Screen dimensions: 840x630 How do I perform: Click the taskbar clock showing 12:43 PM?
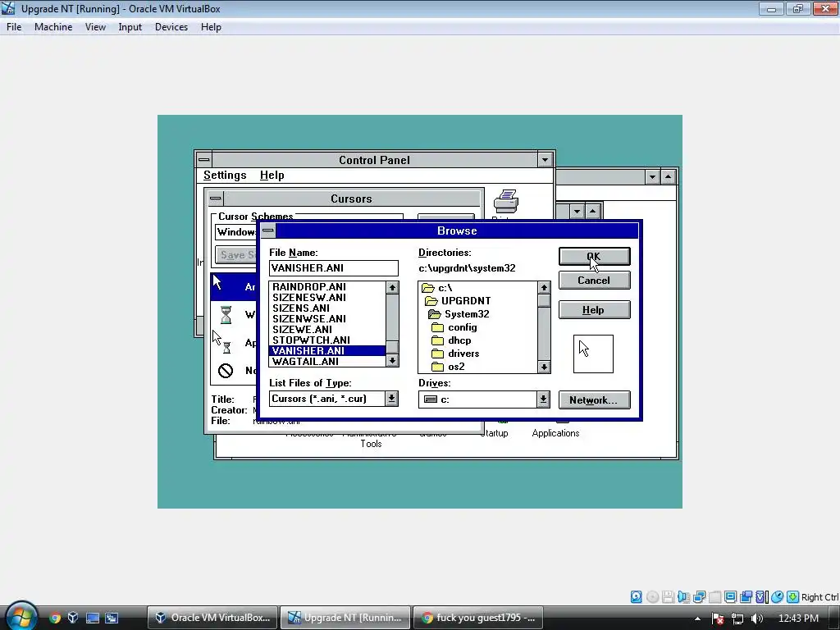click(x=797, y=619)
